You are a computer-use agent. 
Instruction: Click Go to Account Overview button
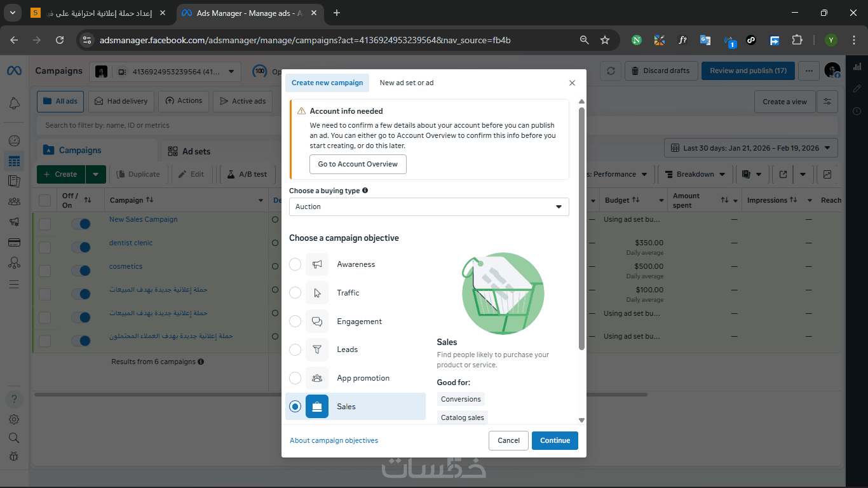click(x=358, y=164)
